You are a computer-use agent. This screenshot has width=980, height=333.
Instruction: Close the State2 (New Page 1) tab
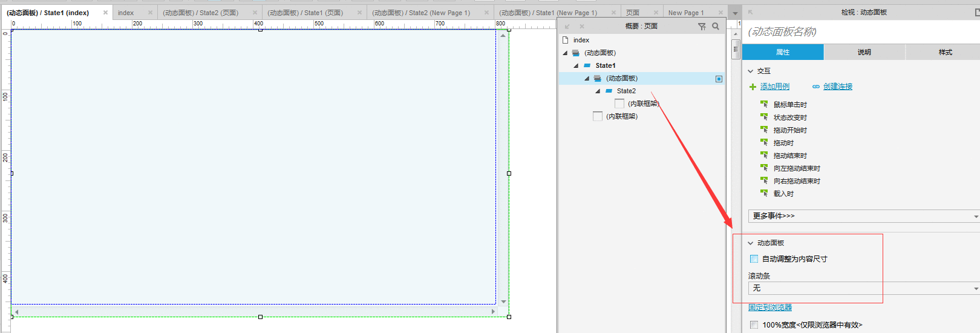pyautogui.click(x=486, y=12)
